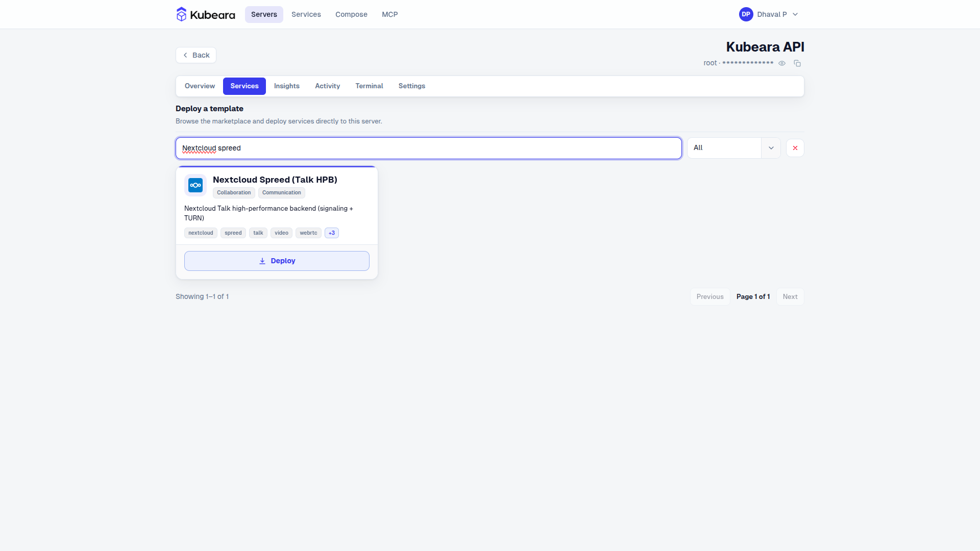Open the Dhaval P account menu chevron

point(795,14)
